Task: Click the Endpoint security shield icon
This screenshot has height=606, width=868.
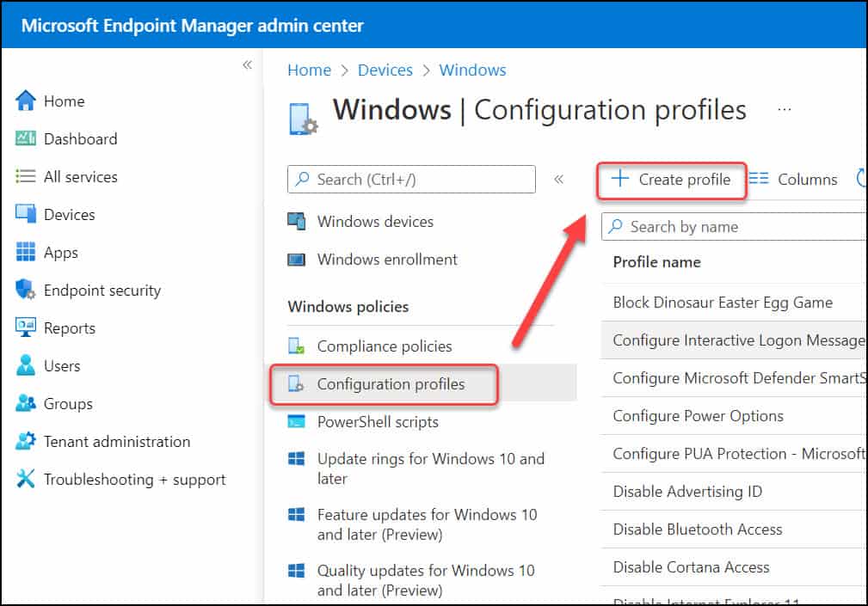Action: point(26,289)
